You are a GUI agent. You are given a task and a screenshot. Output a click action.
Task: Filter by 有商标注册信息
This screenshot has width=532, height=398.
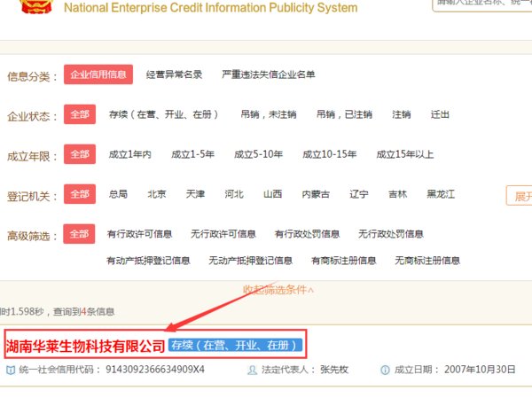click(344, 261)
